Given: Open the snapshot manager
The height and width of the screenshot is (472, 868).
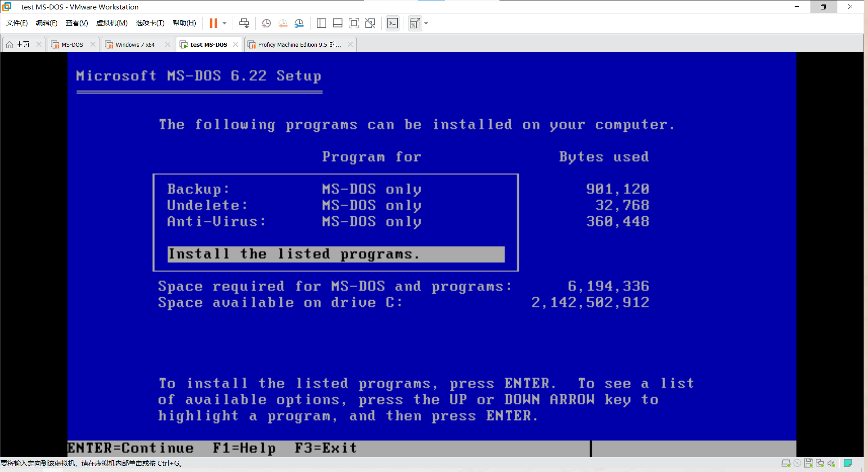Looking at the screenshot, I should pyautogui.click(x=299, y=23).
